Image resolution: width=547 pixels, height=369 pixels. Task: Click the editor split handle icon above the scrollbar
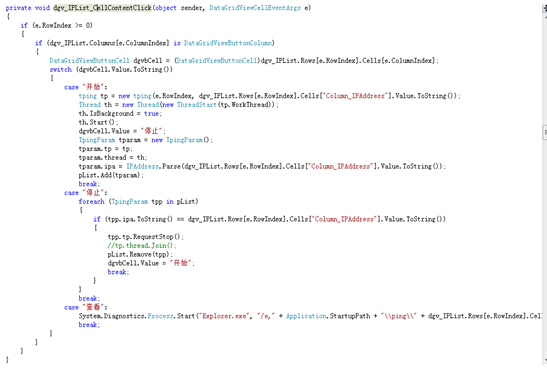click(x=545, y=8)
